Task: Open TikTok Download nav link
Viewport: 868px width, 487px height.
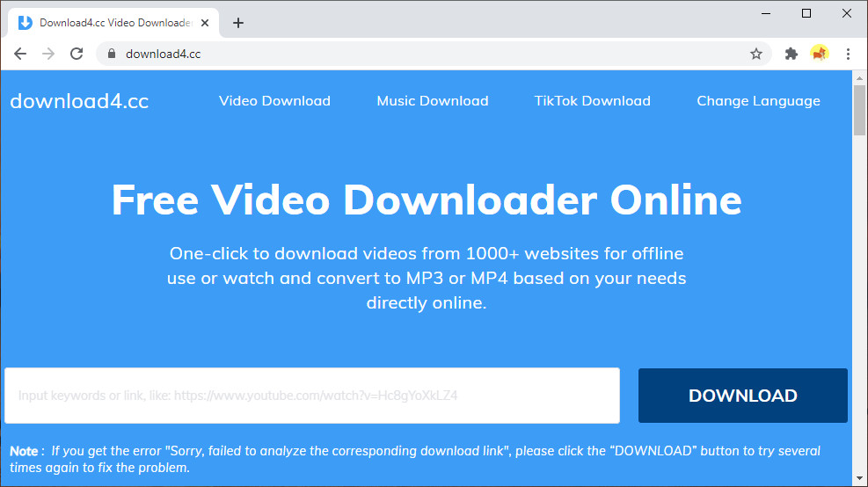Action: [x=593, y=101]
